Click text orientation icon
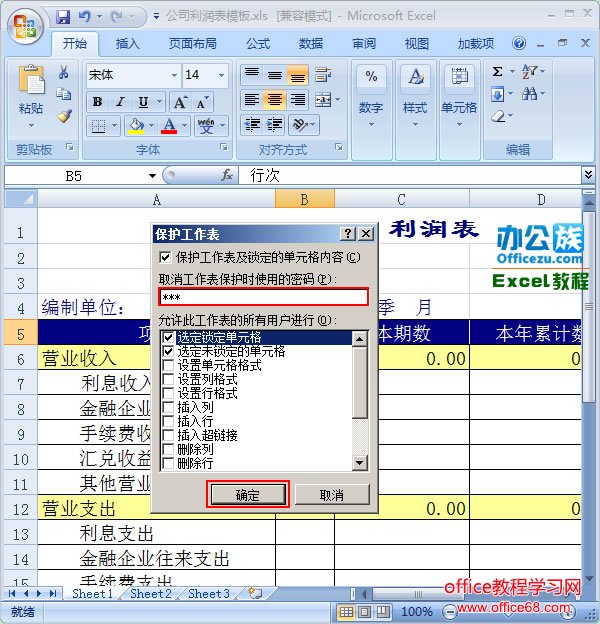The image size is (600, 624). coord(300,125)
